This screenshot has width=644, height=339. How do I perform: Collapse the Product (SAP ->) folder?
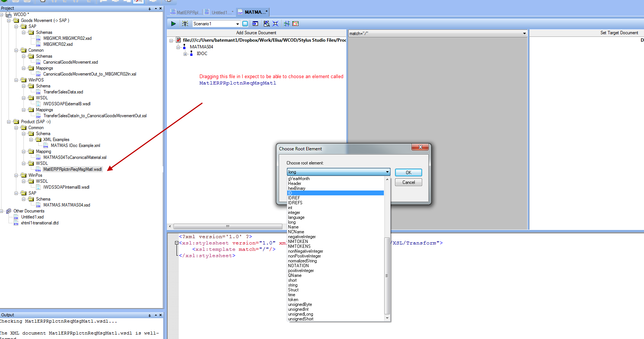click(9, 122)
